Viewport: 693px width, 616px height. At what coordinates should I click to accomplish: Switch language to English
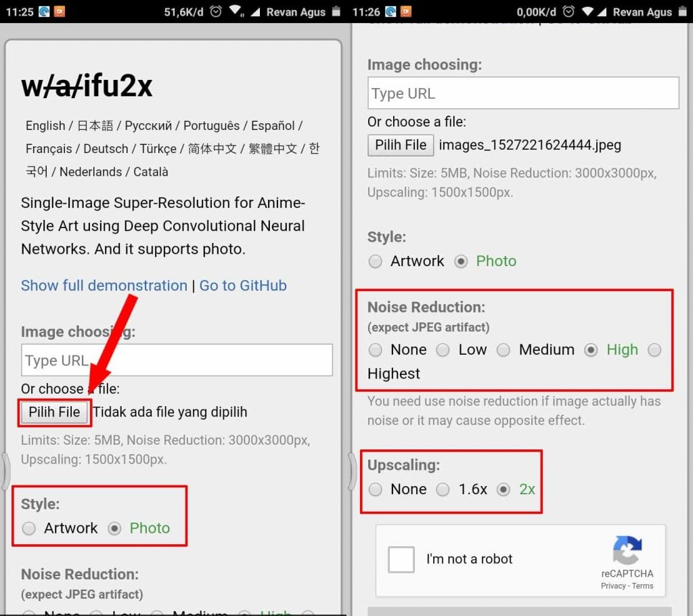tap(45, 126)
